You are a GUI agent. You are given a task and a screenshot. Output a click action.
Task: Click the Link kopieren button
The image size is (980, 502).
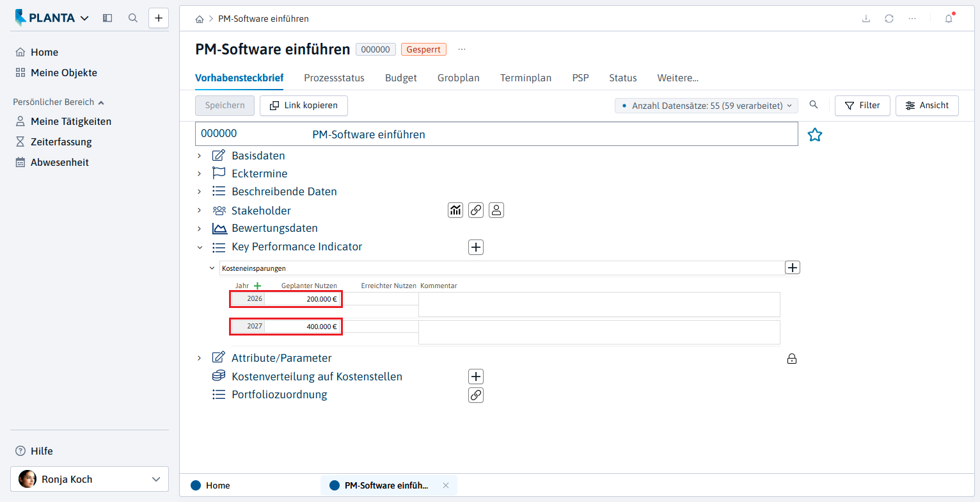[304, 106]
